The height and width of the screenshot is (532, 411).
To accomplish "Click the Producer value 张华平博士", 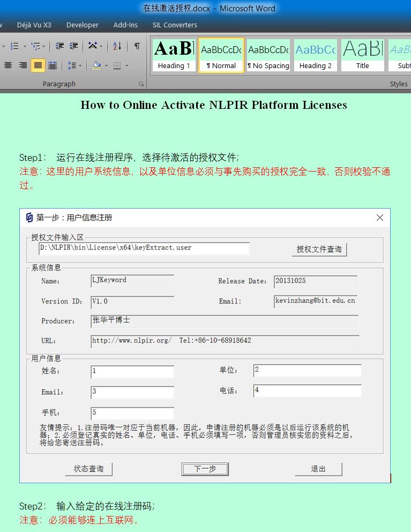I will coord(225,321).
